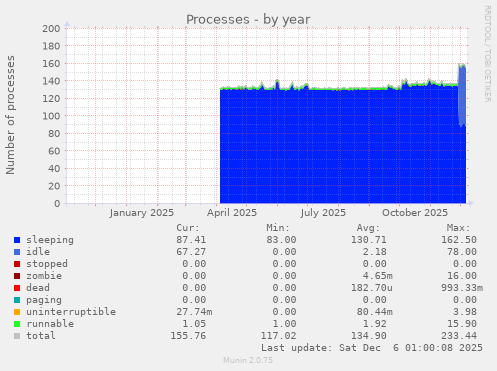The width and height of the screenshot is (497, 371).
Task: Click the 'total' legend label
Action: [x=41, y=336]
